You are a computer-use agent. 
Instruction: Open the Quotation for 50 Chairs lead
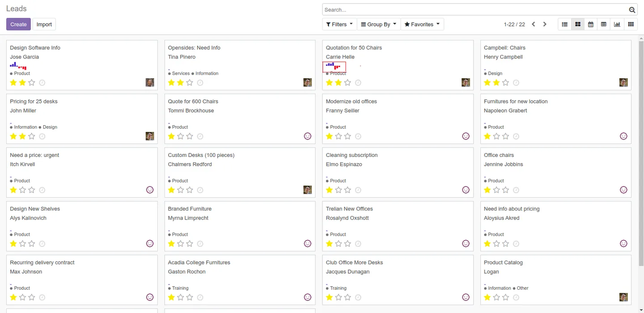coord(354,48)
